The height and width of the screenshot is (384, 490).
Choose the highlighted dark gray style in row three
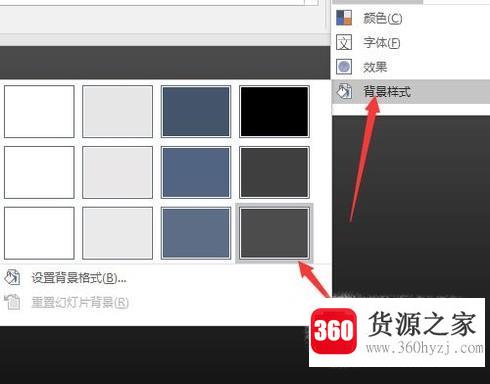(274, 233)
